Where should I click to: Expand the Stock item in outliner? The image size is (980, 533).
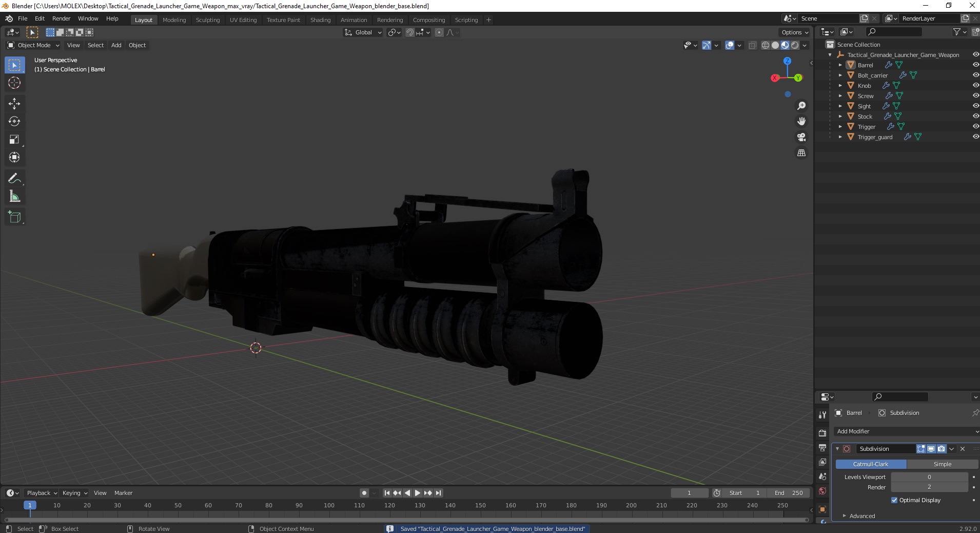click(840, 117)
